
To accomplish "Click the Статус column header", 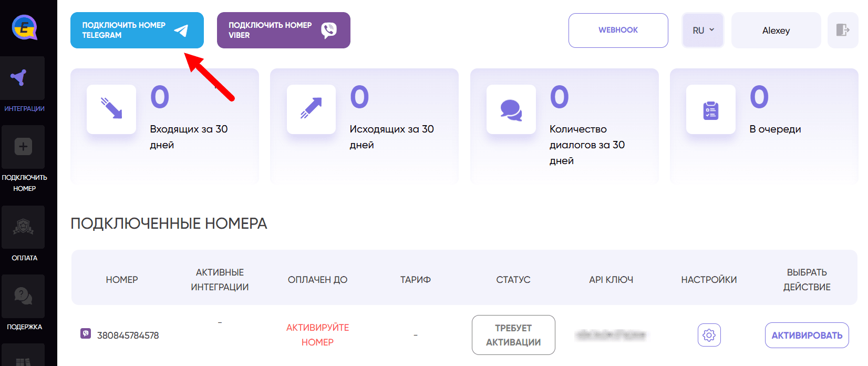I will (x=513, y=280).
